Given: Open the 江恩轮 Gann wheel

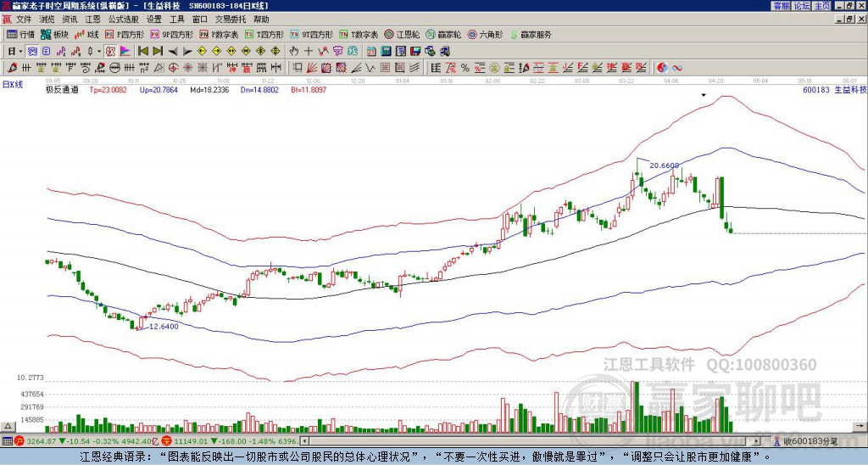Looking at the screenshot, I should [402, 34].
